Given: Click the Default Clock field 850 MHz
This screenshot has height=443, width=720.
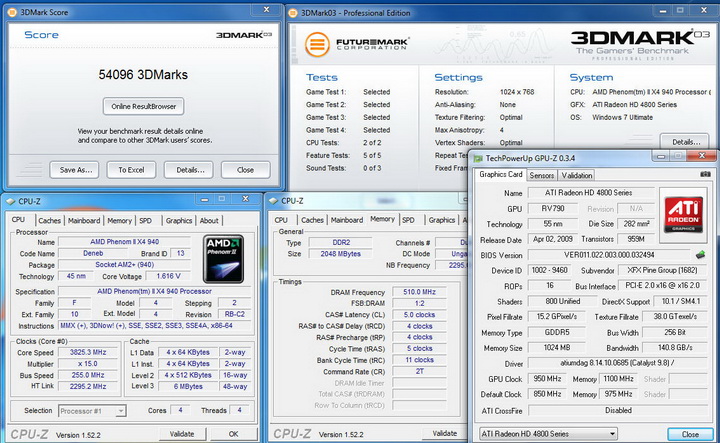Looking at the screenshot, I should pos(547,394).
